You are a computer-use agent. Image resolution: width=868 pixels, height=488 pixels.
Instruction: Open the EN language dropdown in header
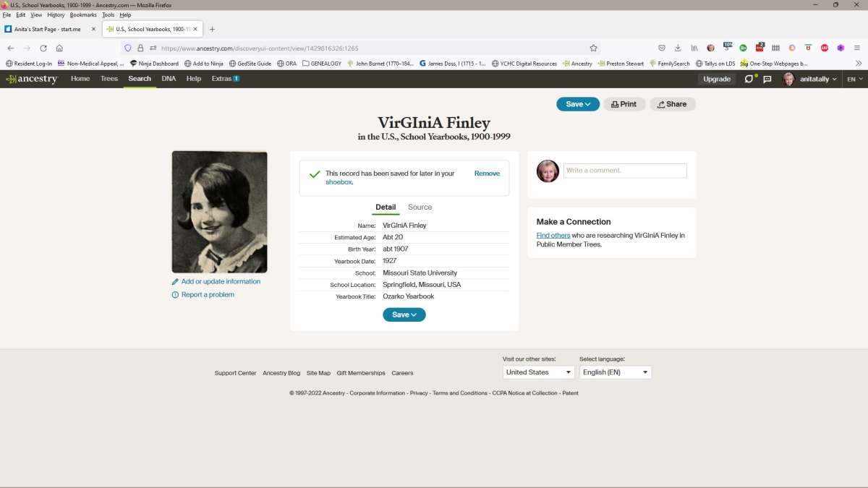[x=854, y=79]
